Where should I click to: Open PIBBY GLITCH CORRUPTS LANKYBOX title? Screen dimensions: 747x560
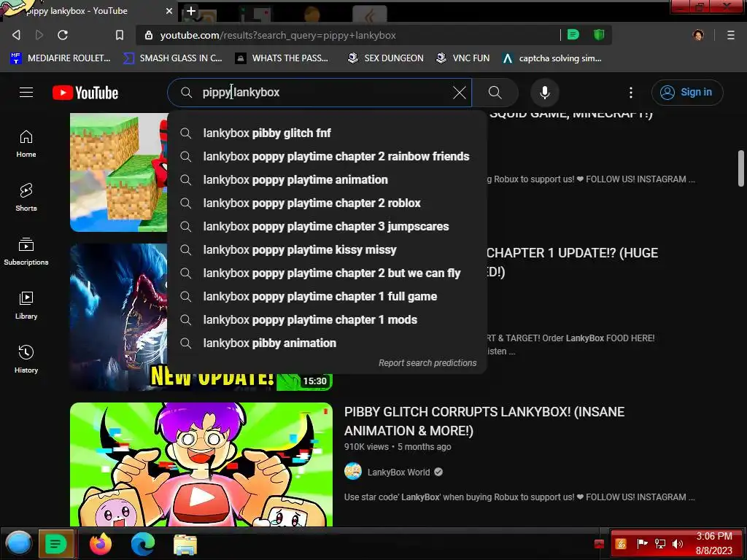click(x=484, y=421)
